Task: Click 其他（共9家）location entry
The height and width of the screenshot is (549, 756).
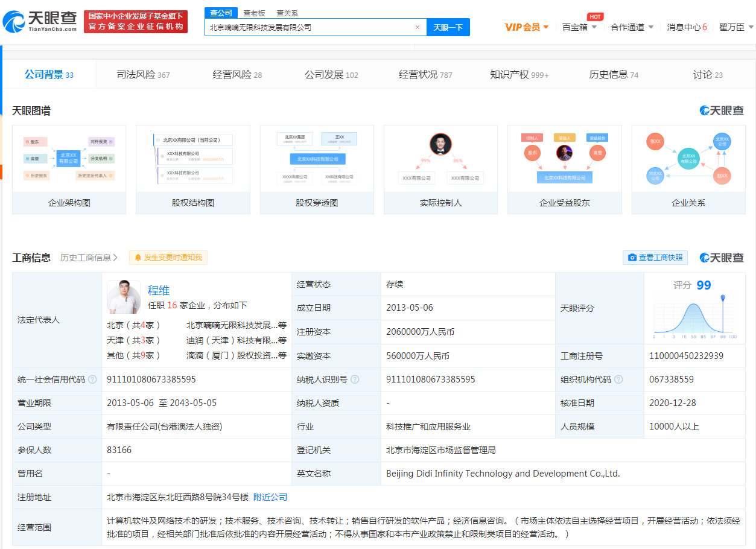Action: pyautogui.click(x=134, y=355)
